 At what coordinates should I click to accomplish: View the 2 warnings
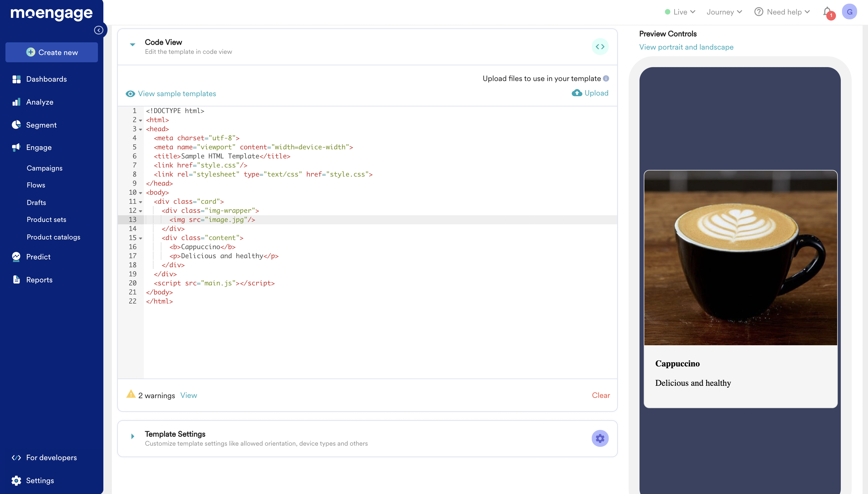[x=189, y=395]
